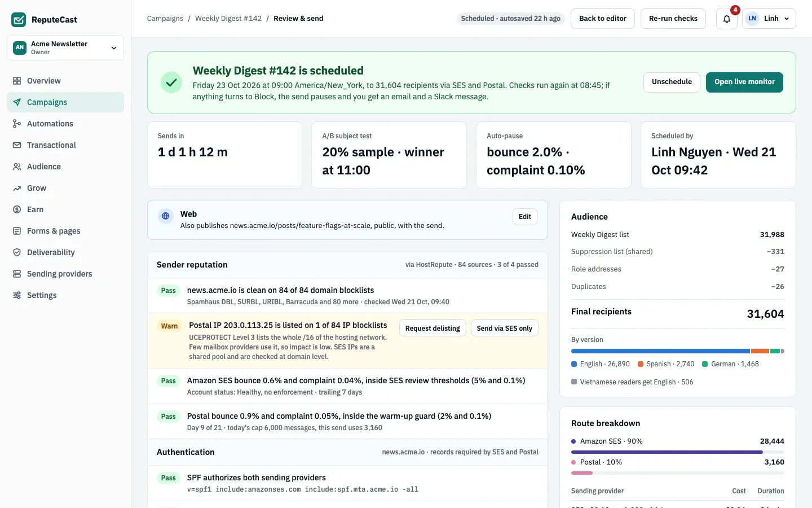Image resolution: width=812 pixels, height=508 pixels.
Task: Open Settings from sidebar
Action: pyautogui.click(x=65, y=295)
